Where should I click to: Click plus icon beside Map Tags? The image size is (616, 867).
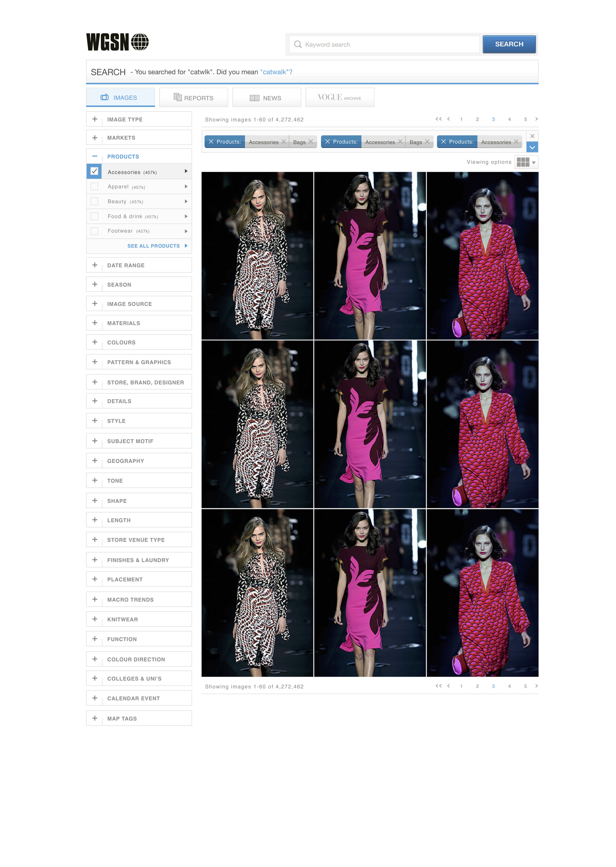point(95,718)
